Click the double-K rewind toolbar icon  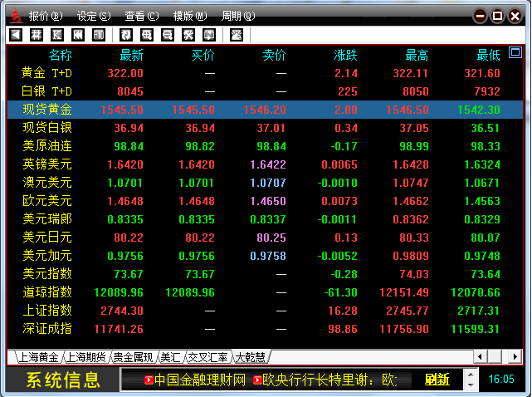(78, 35)
